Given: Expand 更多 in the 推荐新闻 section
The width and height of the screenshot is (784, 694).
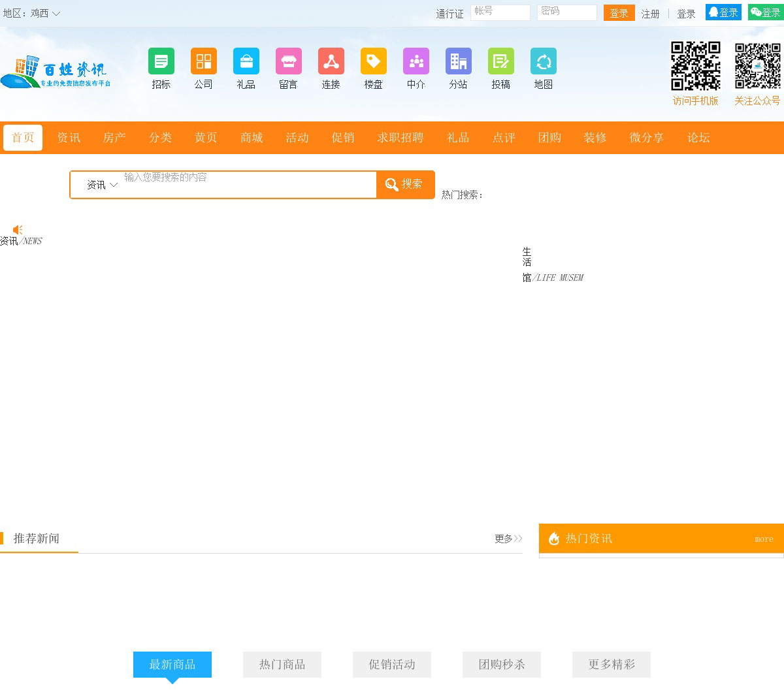Looking at the screenshot, I should pyautogui.click(x=508, y=539).
